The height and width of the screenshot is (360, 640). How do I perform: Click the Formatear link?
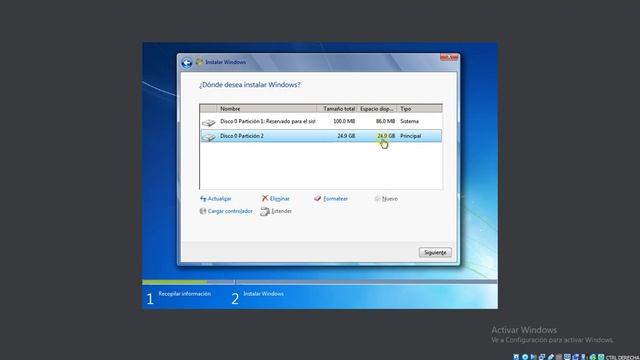pos(336,199)
